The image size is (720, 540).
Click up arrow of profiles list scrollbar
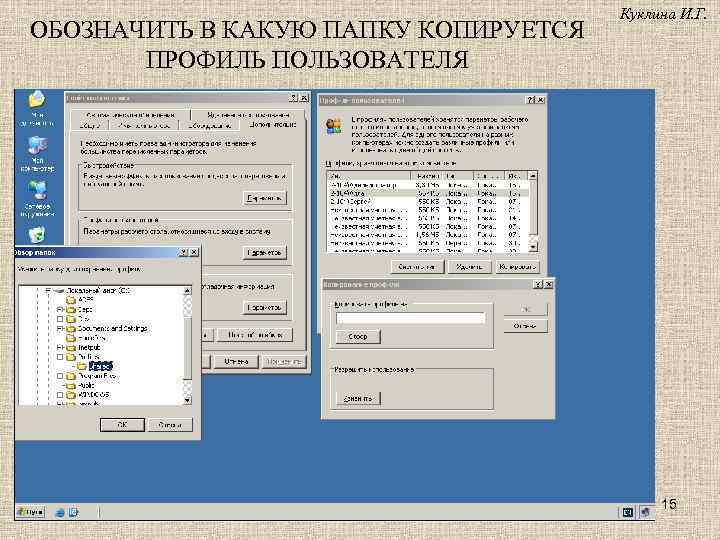coord(533,176)
